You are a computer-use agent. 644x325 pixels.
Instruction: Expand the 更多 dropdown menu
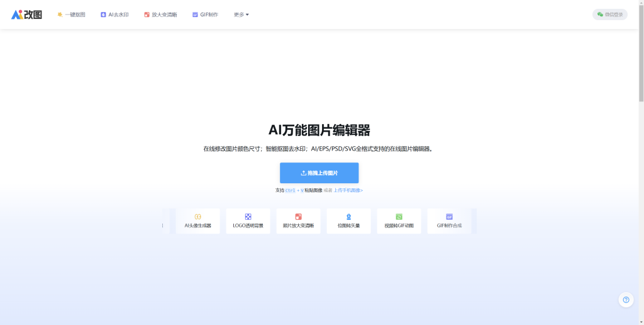pyautogui.click(x=241, y=14)
